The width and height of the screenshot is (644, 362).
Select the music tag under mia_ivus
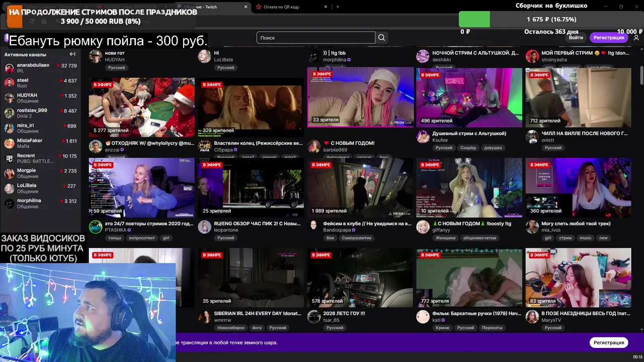tap(585, 238)
